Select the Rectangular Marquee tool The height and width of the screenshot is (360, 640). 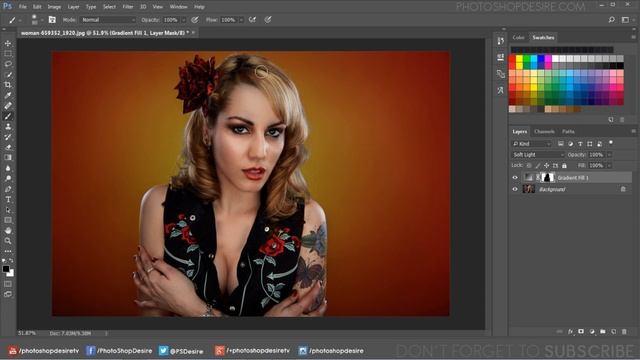8,53
